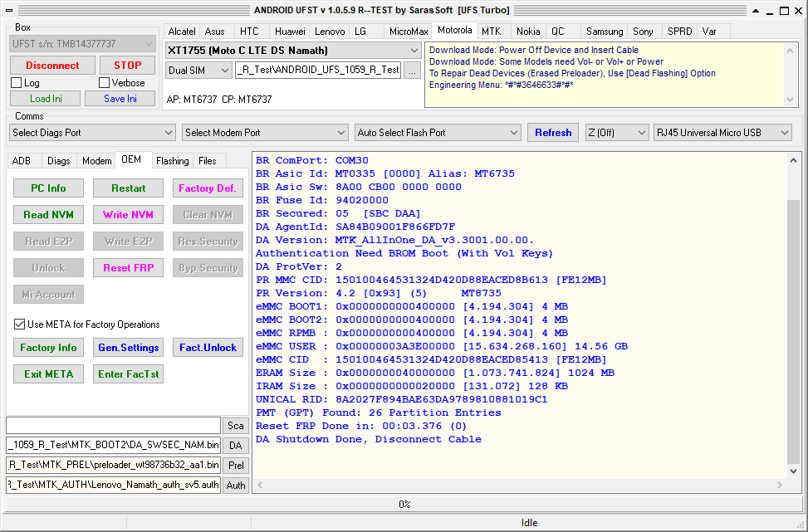Open the Nokia tab
The image size is (808, 532).
(528, 32)
